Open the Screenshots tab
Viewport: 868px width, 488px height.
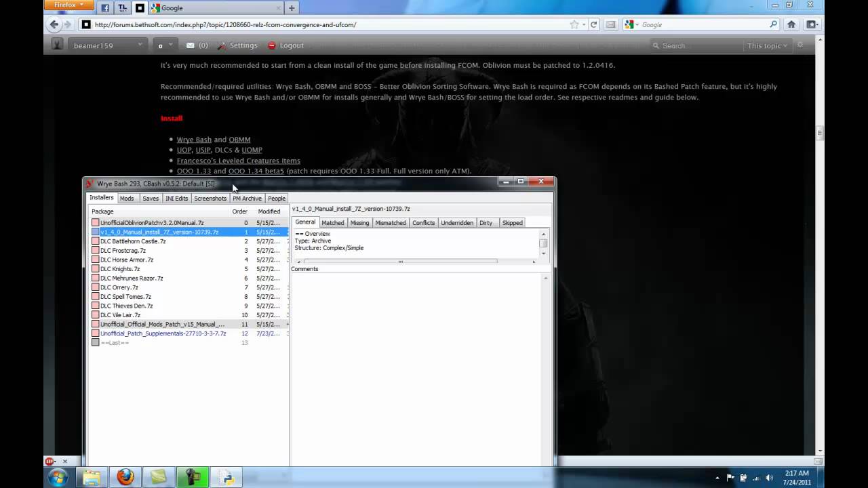[x=210, y=198]
